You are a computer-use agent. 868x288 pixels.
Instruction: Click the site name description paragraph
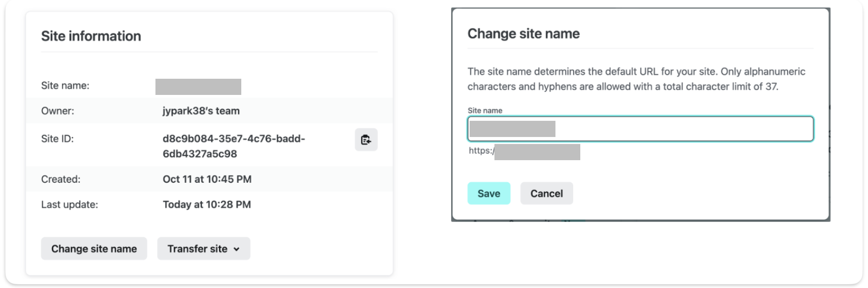[636, 79]
